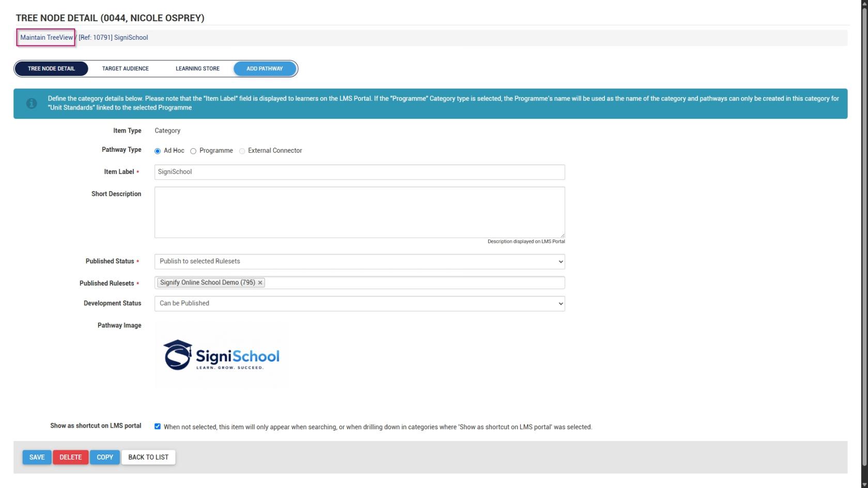Select the Ad Hoc pathway type
The height and width of the screenshot is (488, 868).
pos(158,151)
